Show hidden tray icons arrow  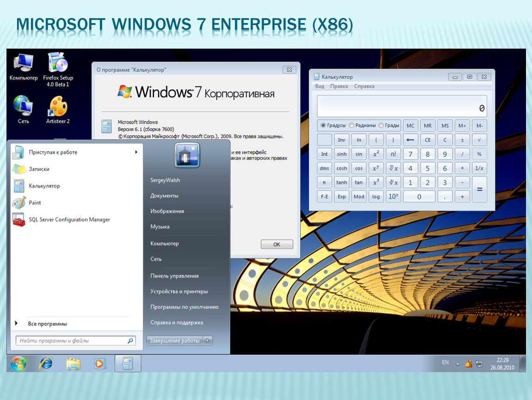click(458, 364)
